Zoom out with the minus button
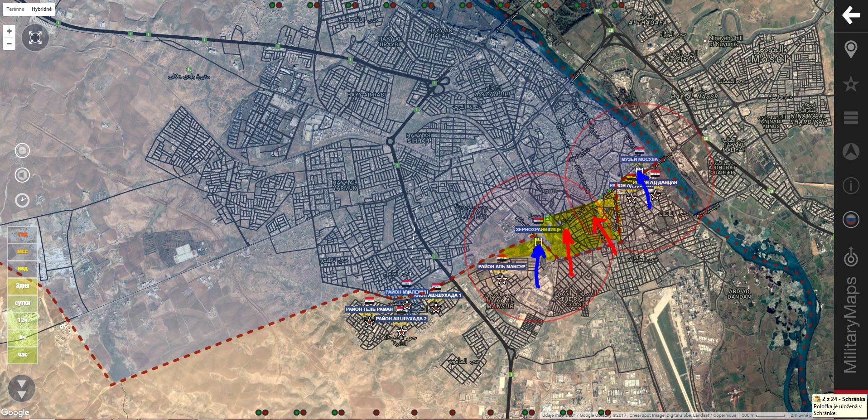The height and width of the screenshot is (420, 868). pos(9,43)
